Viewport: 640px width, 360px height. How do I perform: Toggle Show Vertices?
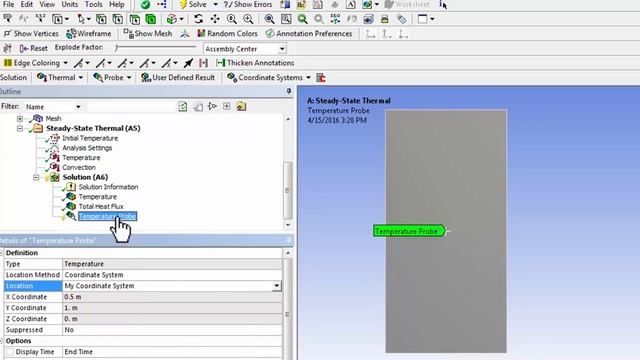pos(31,33)
